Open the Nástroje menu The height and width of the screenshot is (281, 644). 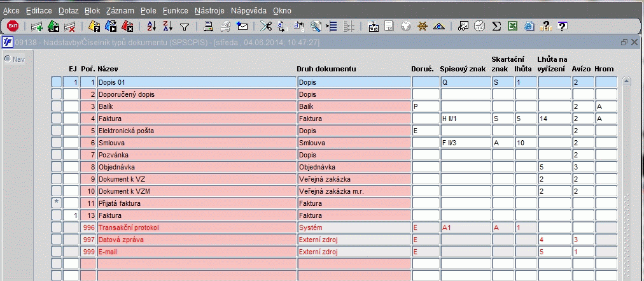tap(209, 11)
